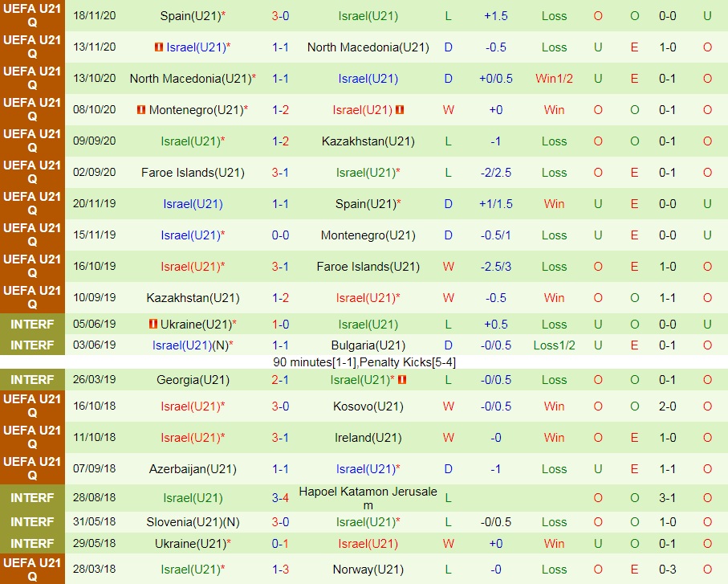Open Israel(U21) home team link on 20/11/19

pos(193,204)
